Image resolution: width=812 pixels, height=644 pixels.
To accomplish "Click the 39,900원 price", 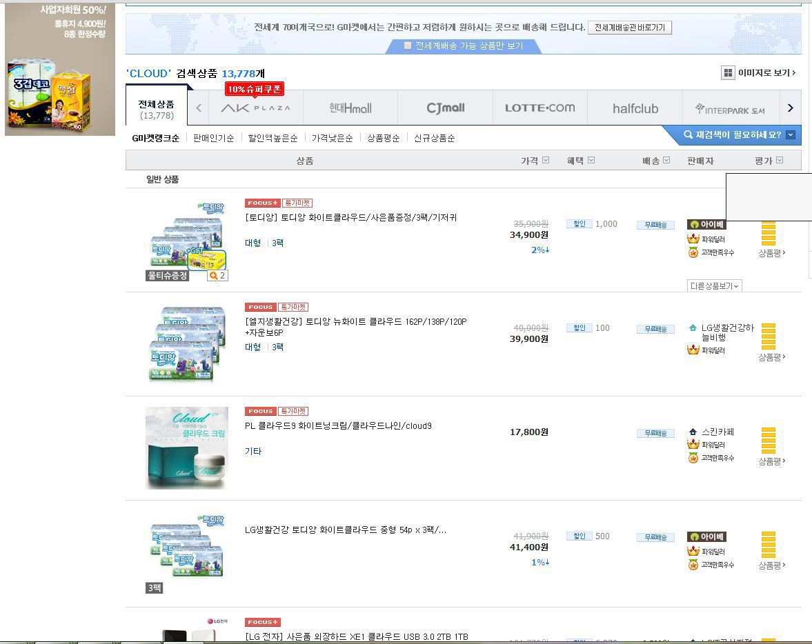I will [528, 339].
